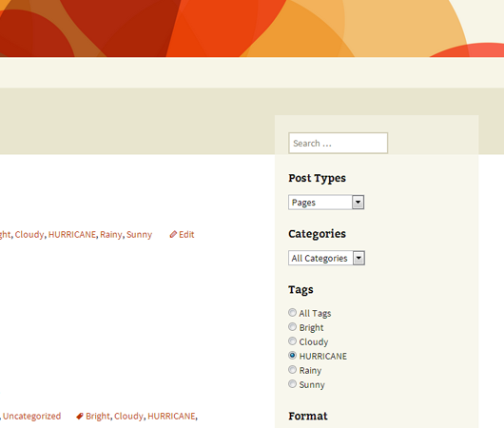The width and height of the screenshot is (504, 428).
Task: Open the Rainy tag link in first post
Action: click(111, 234)
